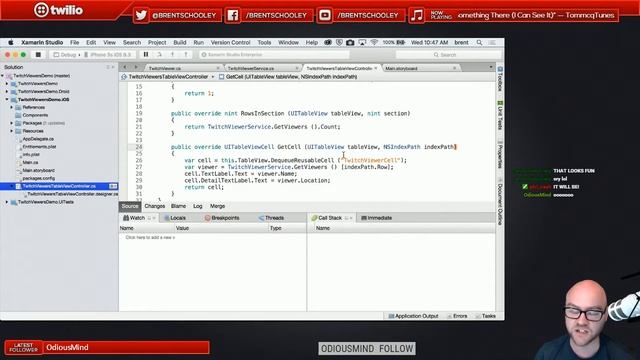
Task: Close the TwitchViewer.cs tab
Action: 218,68
